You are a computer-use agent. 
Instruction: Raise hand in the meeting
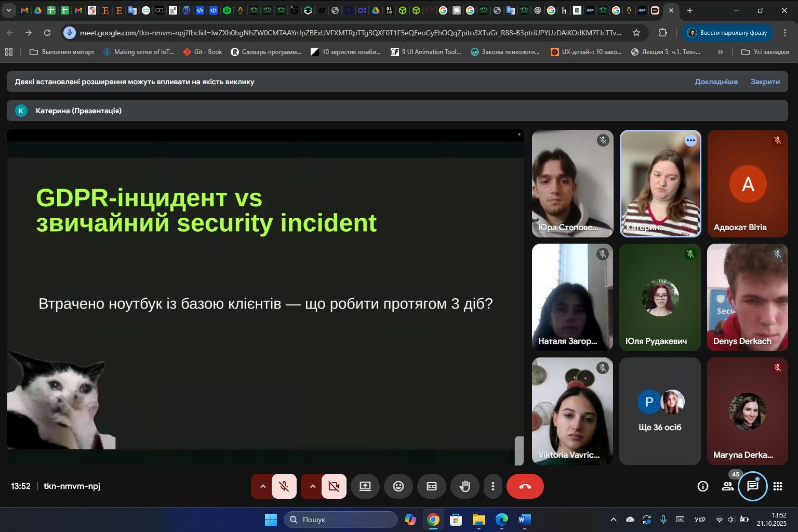pyautogui.click(x=464, y=486)
